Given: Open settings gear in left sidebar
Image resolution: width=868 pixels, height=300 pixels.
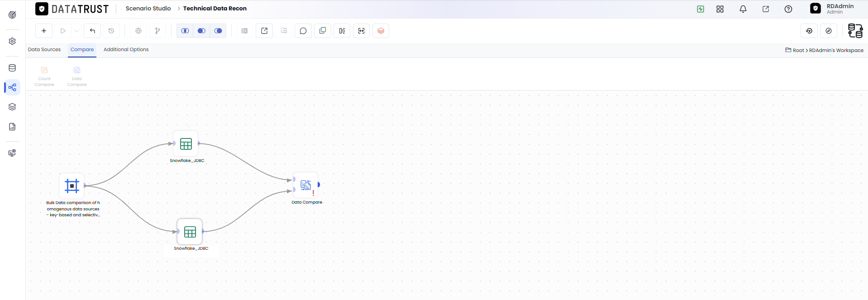Looking at the screenshot, I should point(12,41).
